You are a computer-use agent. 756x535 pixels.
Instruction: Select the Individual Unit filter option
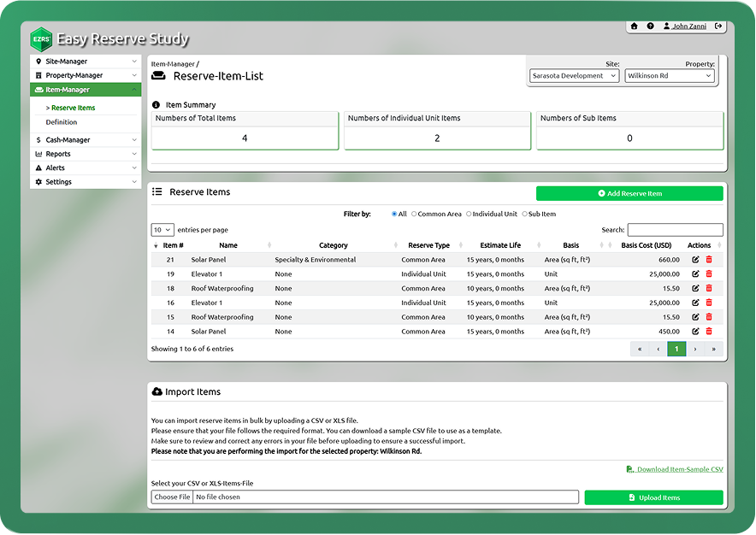470,214
